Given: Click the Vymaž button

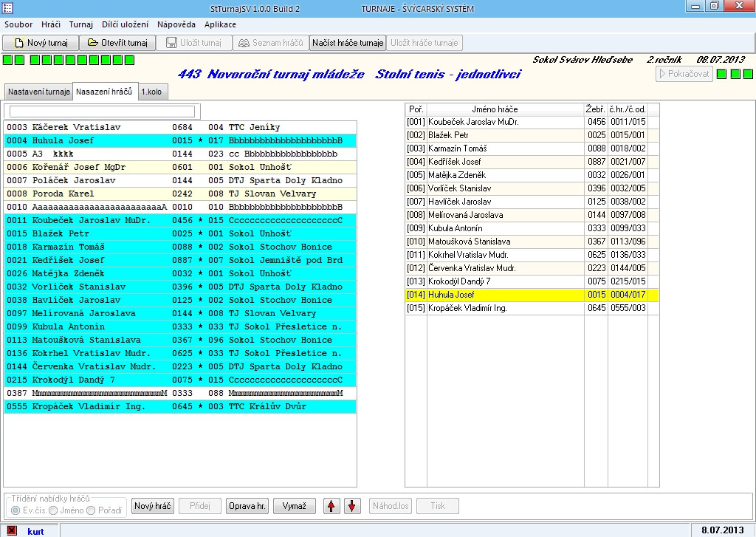Looking at the screenshot, I should [x=294, y=506].
